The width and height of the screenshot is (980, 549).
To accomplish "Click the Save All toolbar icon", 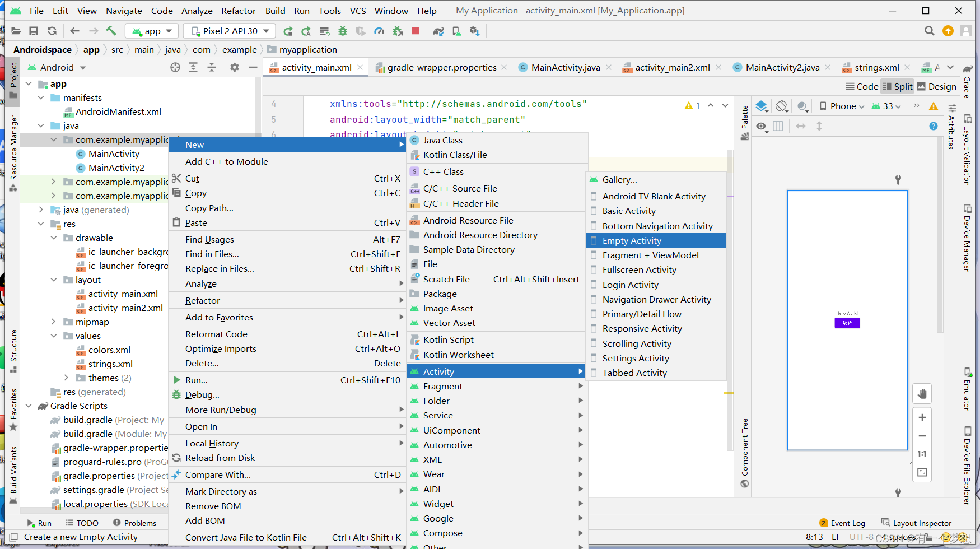I will [x=34, y=31].
